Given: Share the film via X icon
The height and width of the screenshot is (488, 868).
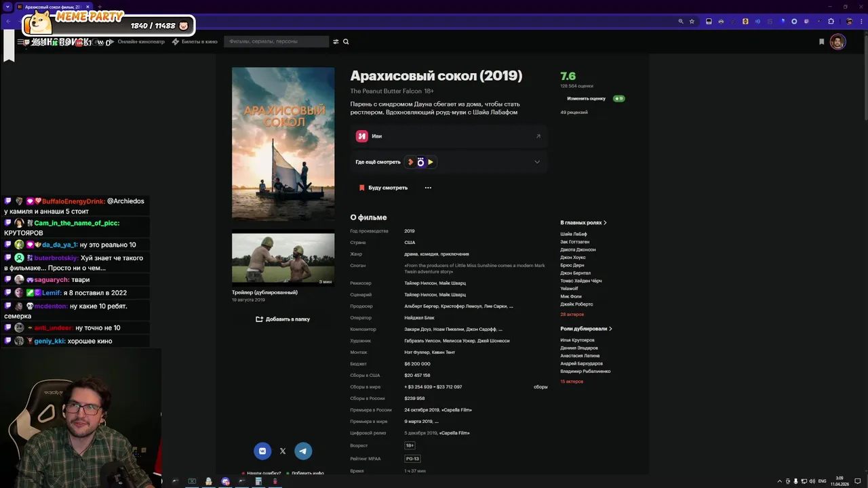Looking at the screenshot, I should pyautogui.click(x=283, y=451).
